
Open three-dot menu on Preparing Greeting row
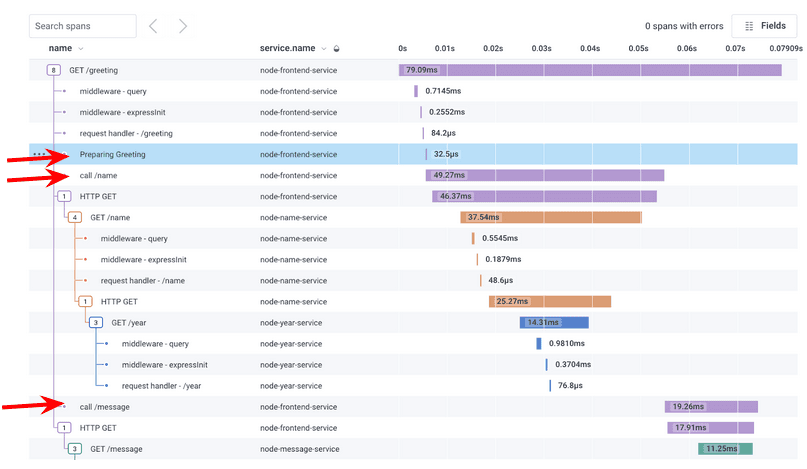click(x=39, y=155)
